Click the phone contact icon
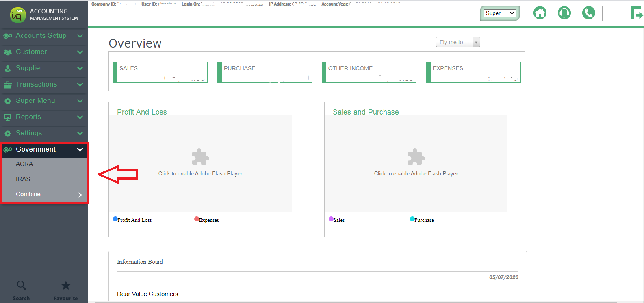 [x=588, y=13]
